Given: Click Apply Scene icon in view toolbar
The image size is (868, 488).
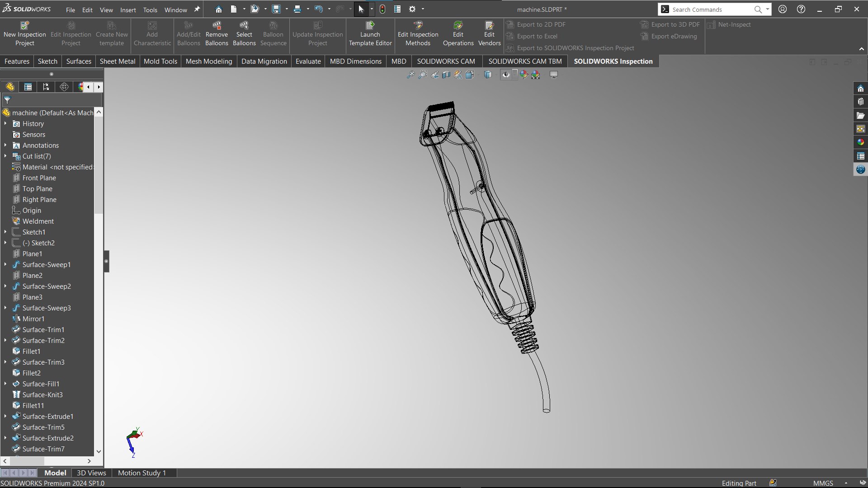Looking at the screenshot, I should click(536, 75).
